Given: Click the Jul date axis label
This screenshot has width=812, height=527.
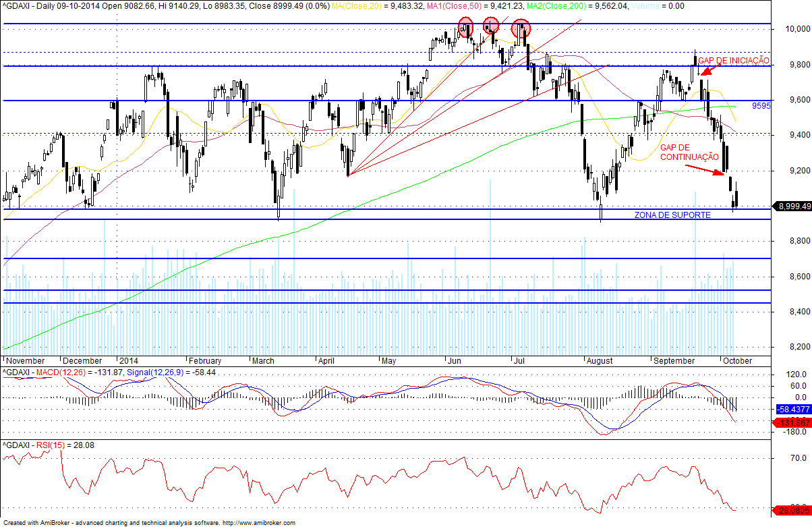Looking at the screenshot, I should click(x=519, y=361).
